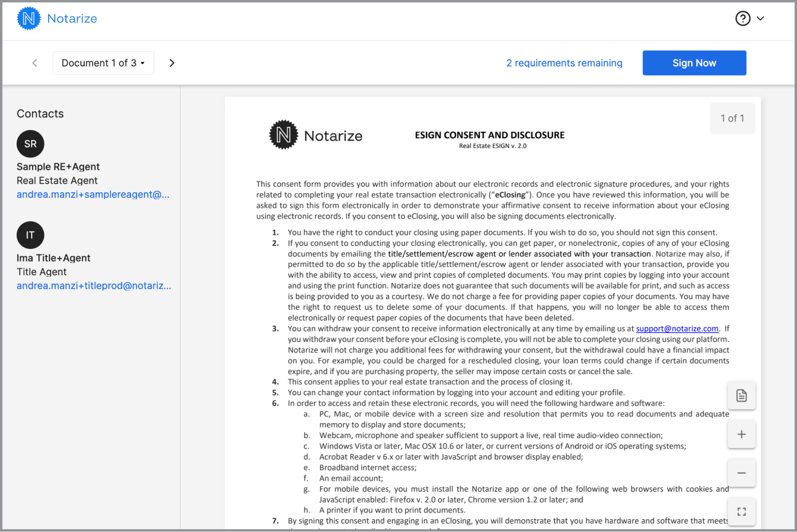Image resolution: width=797 pixels, height=532 pixels.
Task: Expand the help menu chevron
Action: [760, 18]
